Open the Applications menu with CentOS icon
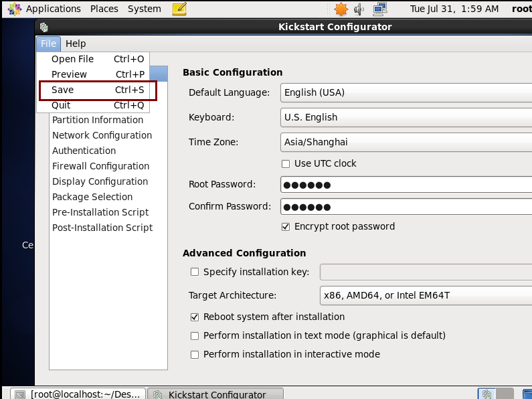Screen dimensions: 532x399 [x=44, y=9]
